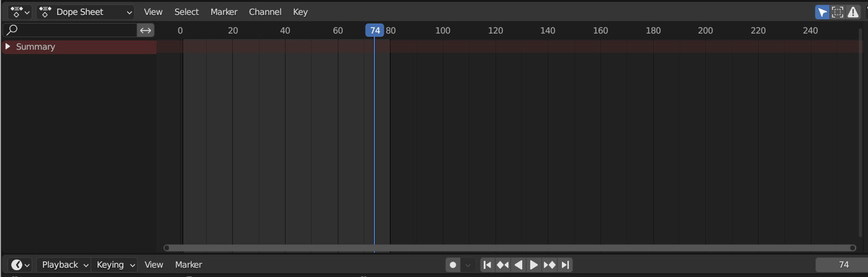
Task: Toggle Show Hidden dashed-square filter
Action: click(x=838, y=12)
